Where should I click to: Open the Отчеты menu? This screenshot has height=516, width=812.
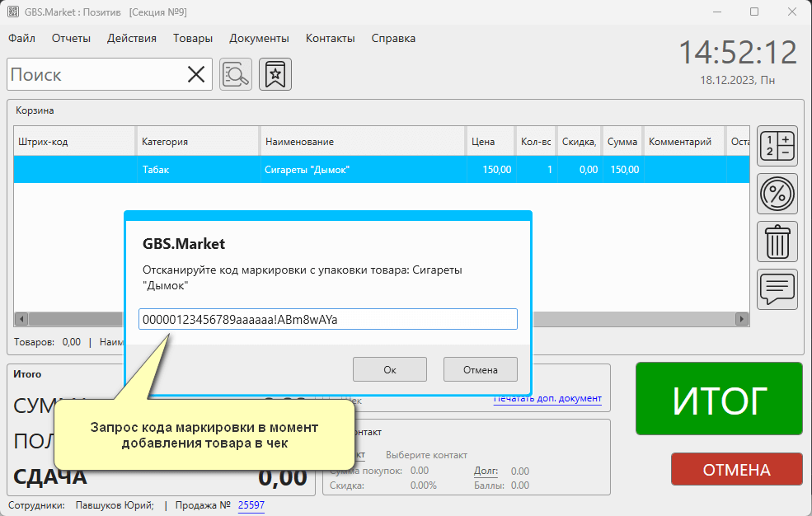click(71, 38)
